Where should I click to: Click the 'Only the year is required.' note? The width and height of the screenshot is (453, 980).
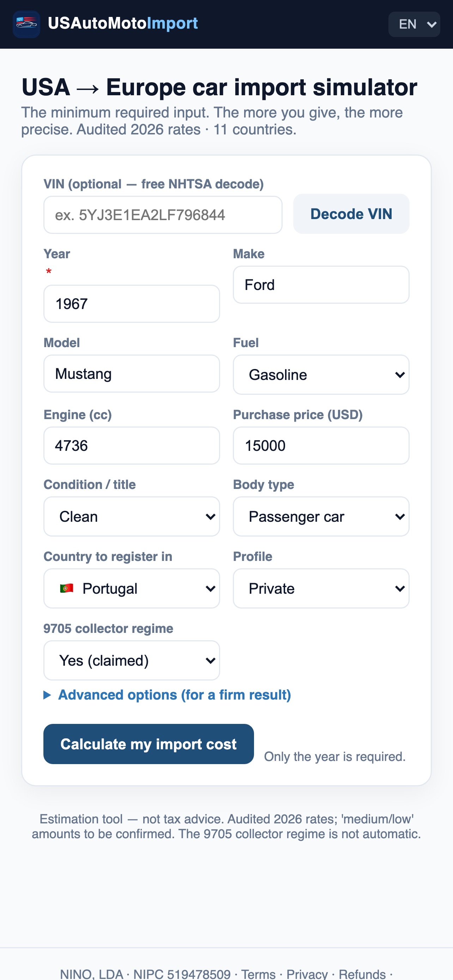[335, 757]
